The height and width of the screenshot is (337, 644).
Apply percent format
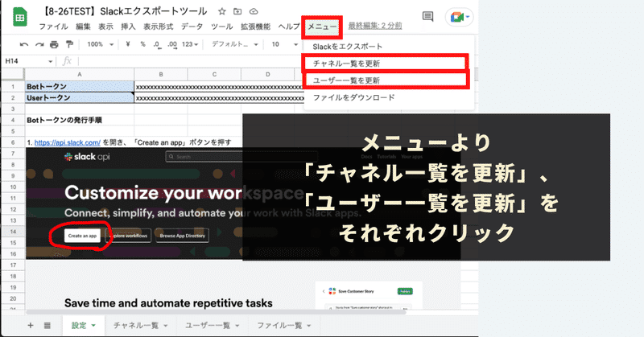point(142,44)
